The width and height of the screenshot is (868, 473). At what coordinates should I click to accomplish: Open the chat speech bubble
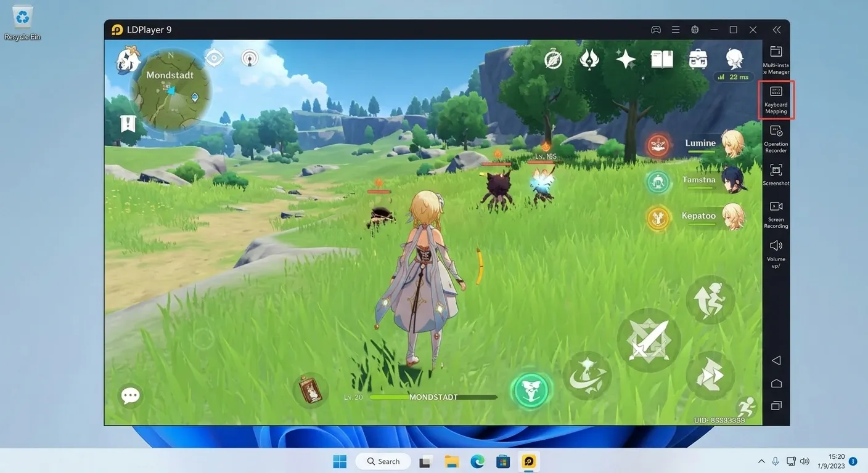(x=131, y=396)
